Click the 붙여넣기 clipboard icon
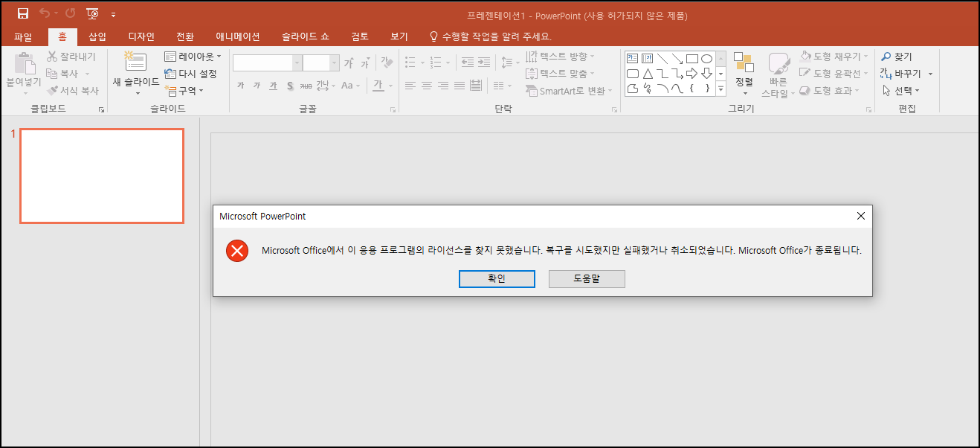Image resolution: width=980 pixels, height=448 pixels. point(25,63)
